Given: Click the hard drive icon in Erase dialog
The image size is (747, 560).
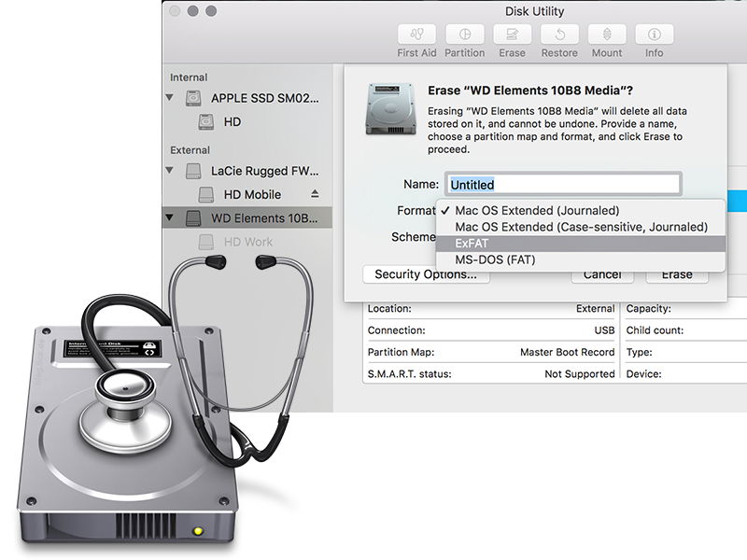Looking at the screenshot, I should (390, 109).
